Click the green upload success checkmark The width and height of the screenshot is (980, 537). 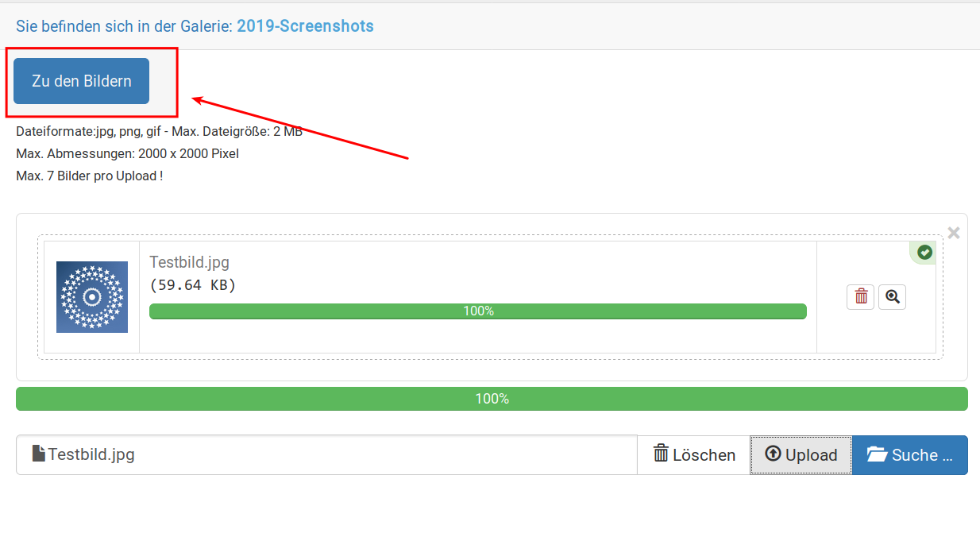pyautogui.click(x=924, y=253)
